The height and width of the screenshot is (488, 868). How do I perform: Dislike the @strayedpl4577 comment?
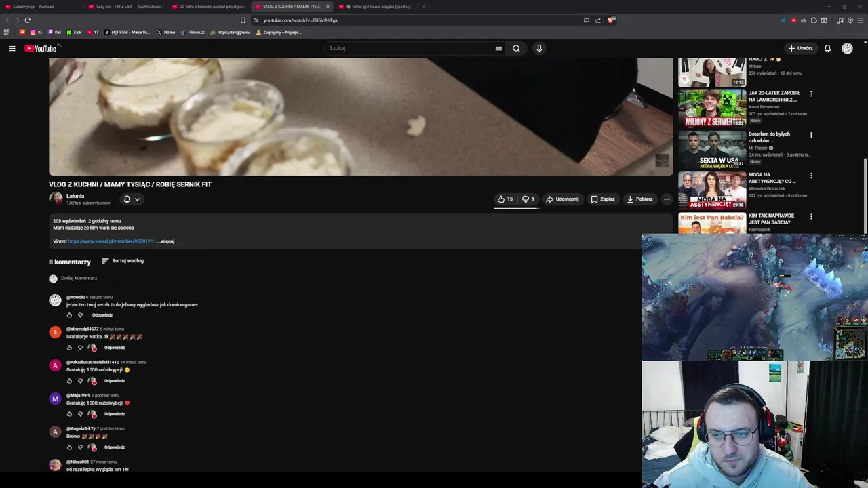click(80, 348)
